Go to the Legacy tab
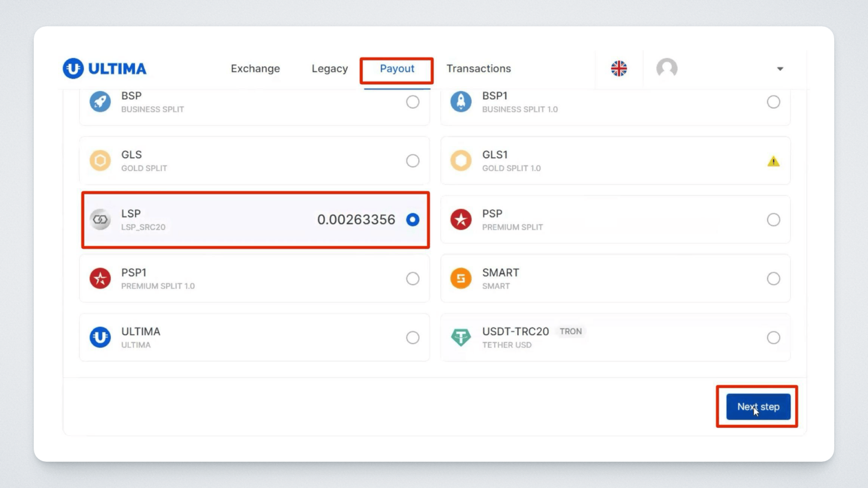Viewport: 868px width, 488px height. click(330, 69)
